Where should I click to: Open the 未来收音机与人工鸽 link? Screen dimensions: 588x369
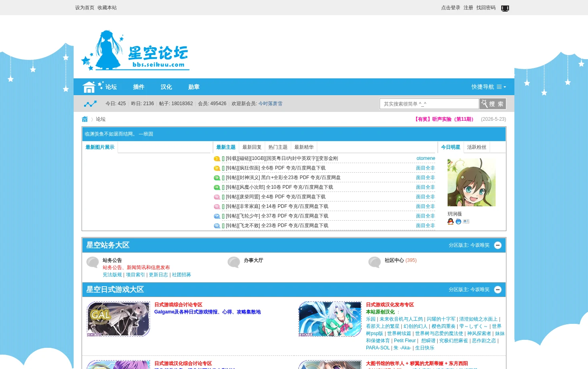pyautogui.click(x=401, y=319)
